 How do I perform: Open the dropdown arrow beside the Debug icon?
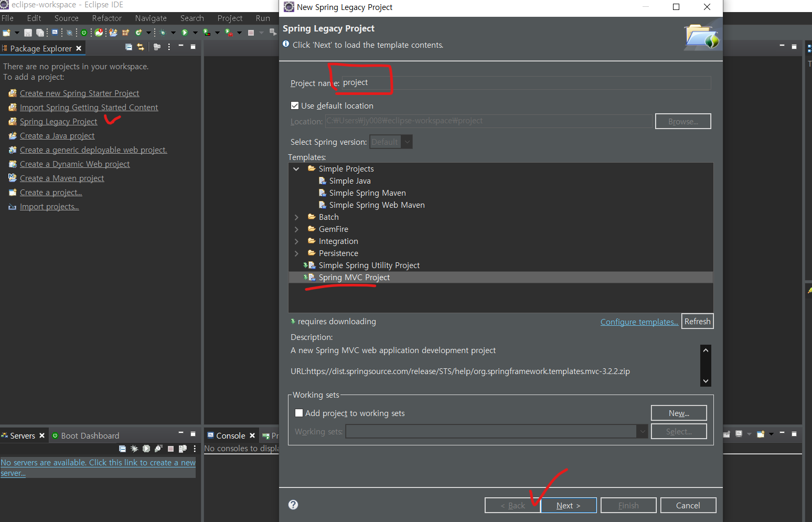coord(173,33)
